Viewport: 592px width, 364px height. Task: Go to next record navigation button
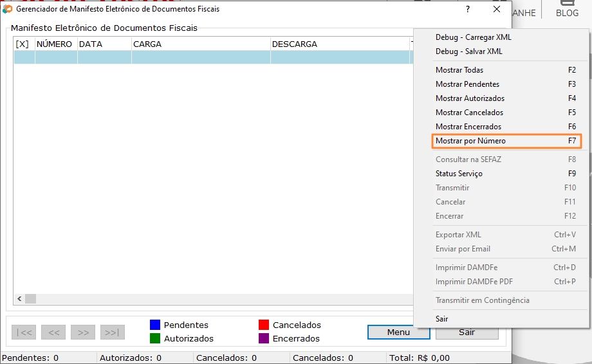[83, 332]
